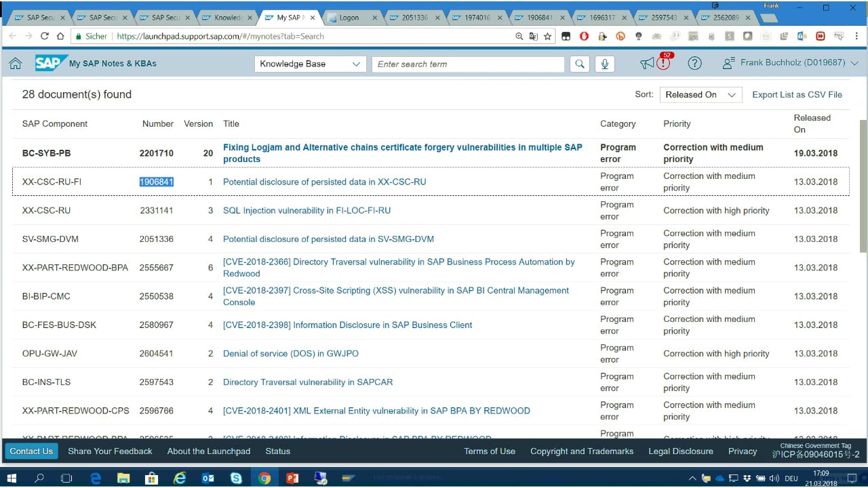Image resolution: width=868 pixels, height=488 pixels.
Task: Open the Status footer link
Action: [x=277, y=451]
